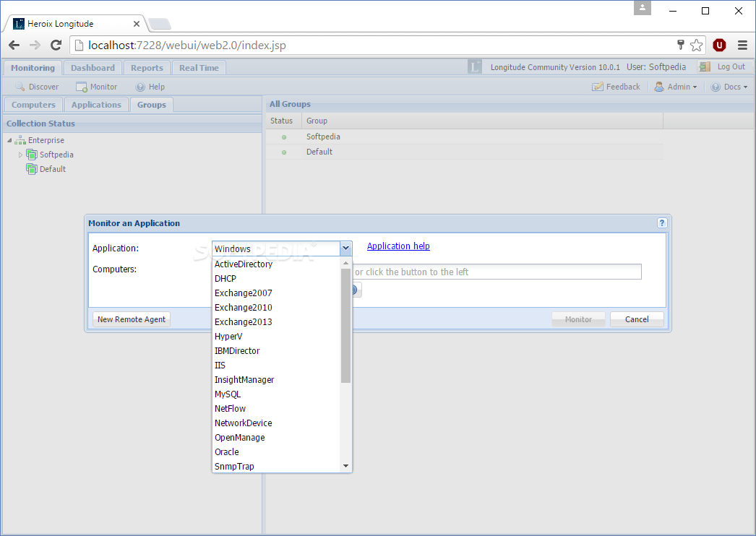Select DHCP from the application list
This screenshot has width=756, height=536.
point(276,279)
